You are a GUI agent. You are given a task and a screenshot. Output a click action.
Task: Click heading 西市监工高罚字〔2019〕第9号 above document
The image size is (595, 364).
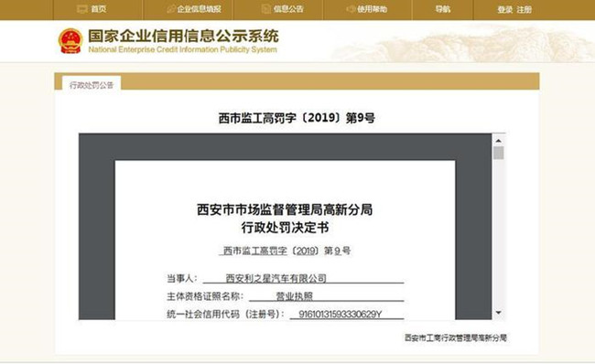pos(297,118)
